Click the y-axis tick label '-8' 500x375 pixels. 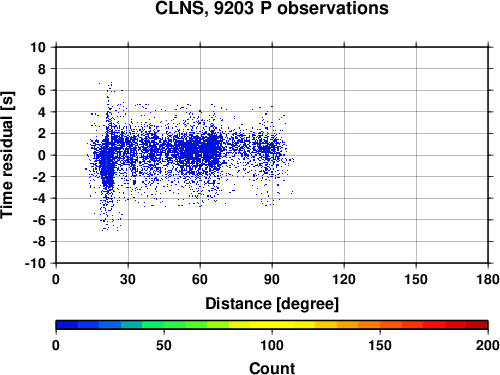[x=39, y=242]
